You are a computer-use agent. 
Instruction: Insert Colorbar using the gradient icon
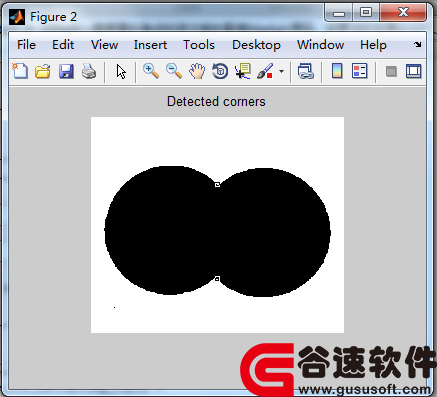(337, 71)
